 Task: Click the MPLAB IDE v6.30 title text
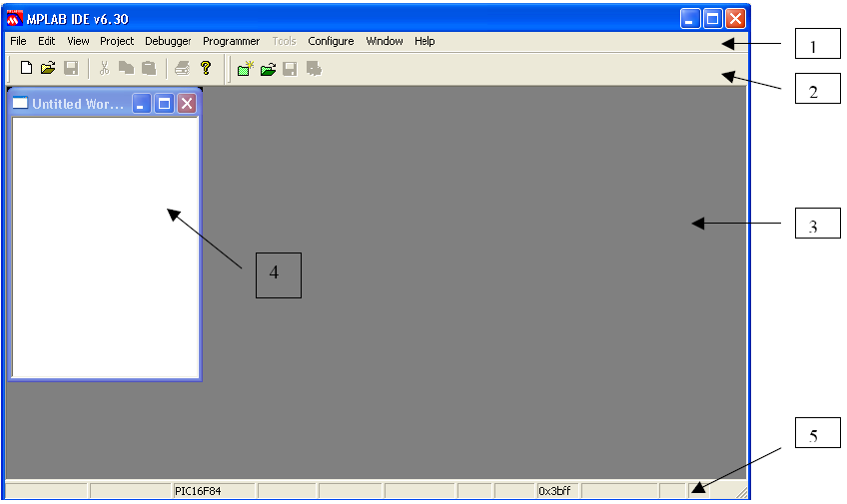click(x=77, y=19)
